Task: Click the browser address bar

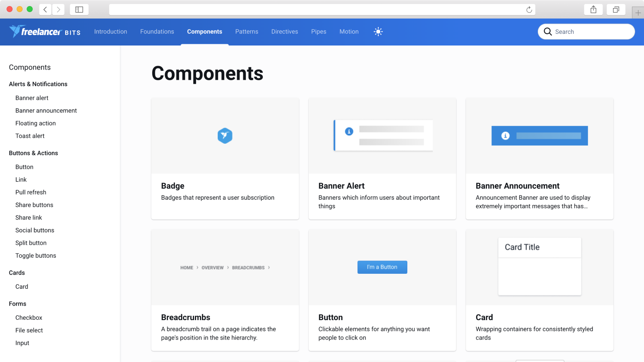Action: click(x=322, y=10)
